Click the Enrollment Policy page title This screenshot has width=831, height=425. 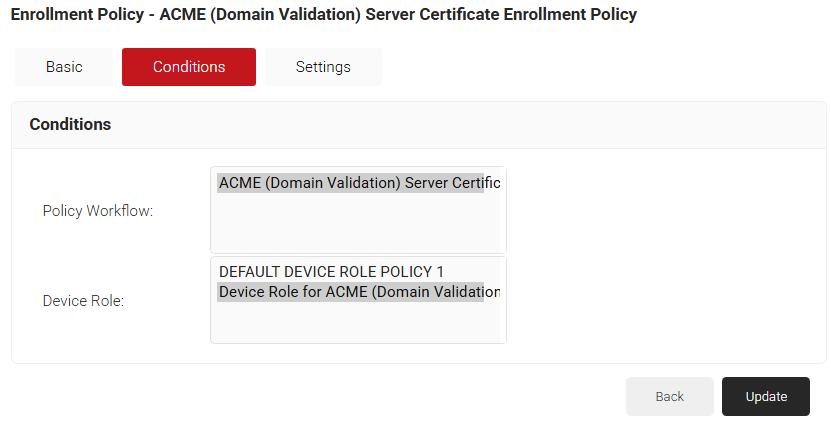tap(324, 14)
